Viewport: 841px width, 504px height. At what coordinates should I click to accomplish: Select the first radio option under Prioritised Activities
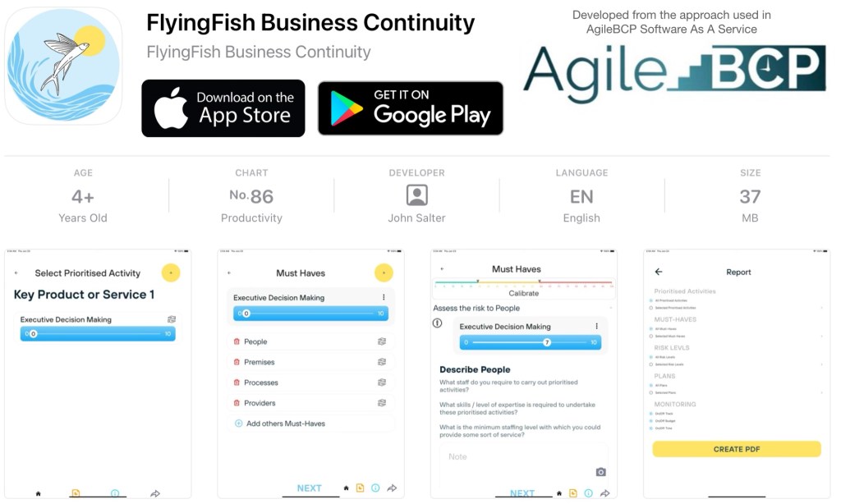click(x=651, y=300)
